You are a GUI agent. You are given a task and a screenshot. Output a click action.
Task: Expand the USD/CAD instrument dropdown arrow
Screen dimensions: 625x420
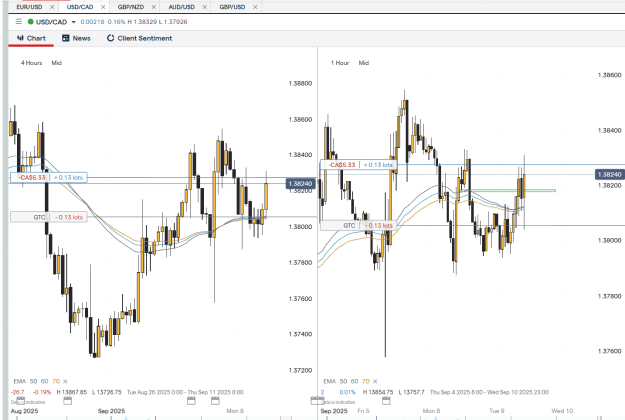[x=73, y=22]
